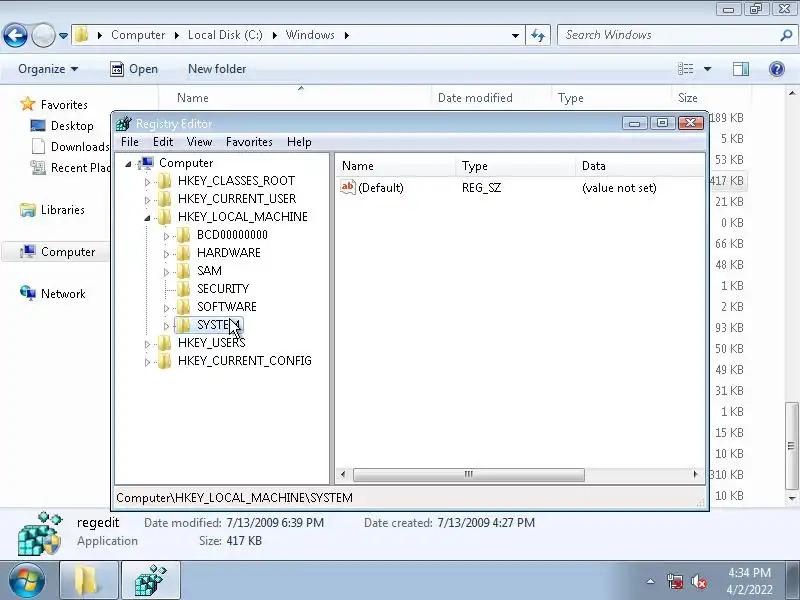Select the SOFTWARE folder icon
Viewport: 800px width, 600px height.
pyautogui.click(x=184, y=307)
